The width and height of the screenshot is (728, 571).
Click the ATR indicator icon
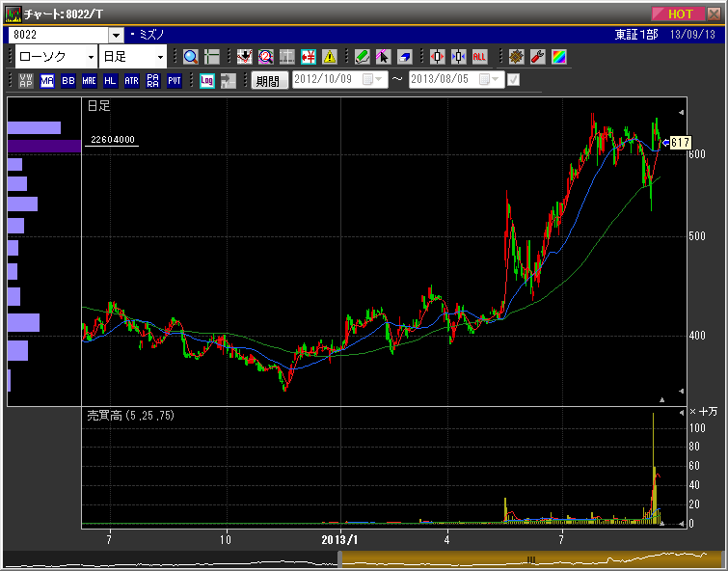(131, 81)
